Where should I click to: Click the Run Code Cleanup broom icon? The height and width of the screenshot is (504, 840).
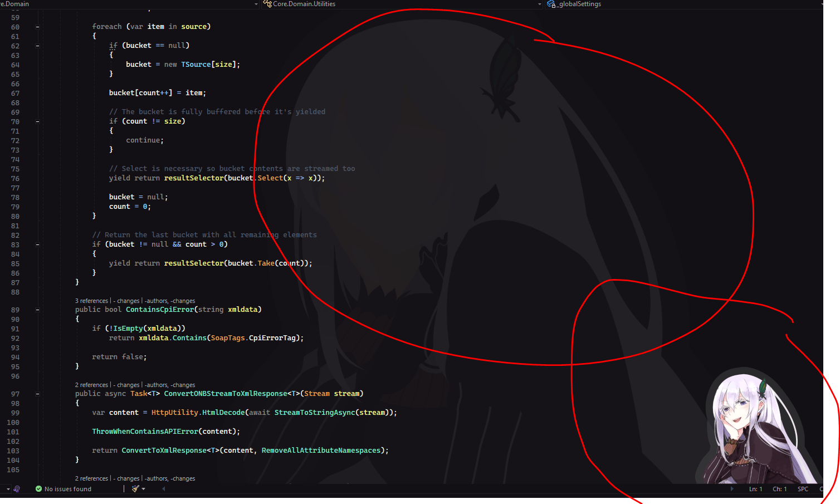[135, 488]
